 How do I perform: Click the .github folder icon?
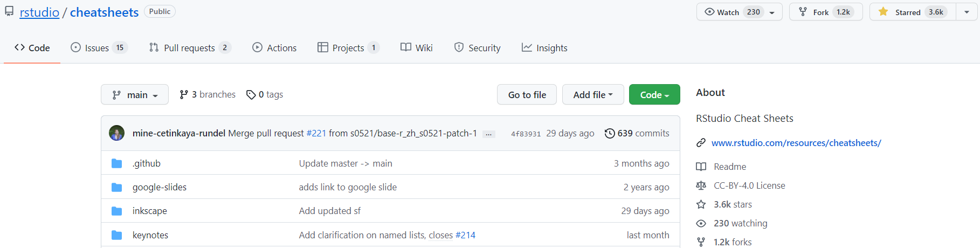(117, 163)
